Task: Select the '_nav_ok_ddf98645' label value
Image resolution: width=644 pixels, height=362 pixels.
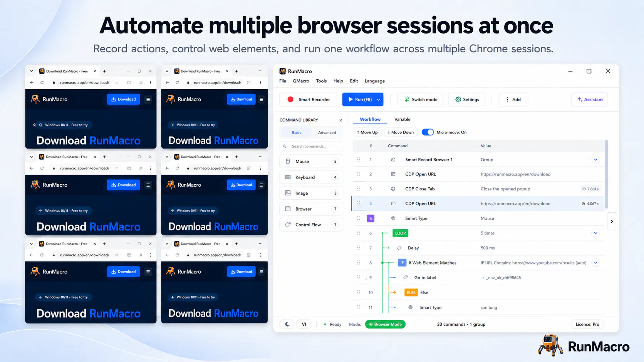Action: click(501, 278)
